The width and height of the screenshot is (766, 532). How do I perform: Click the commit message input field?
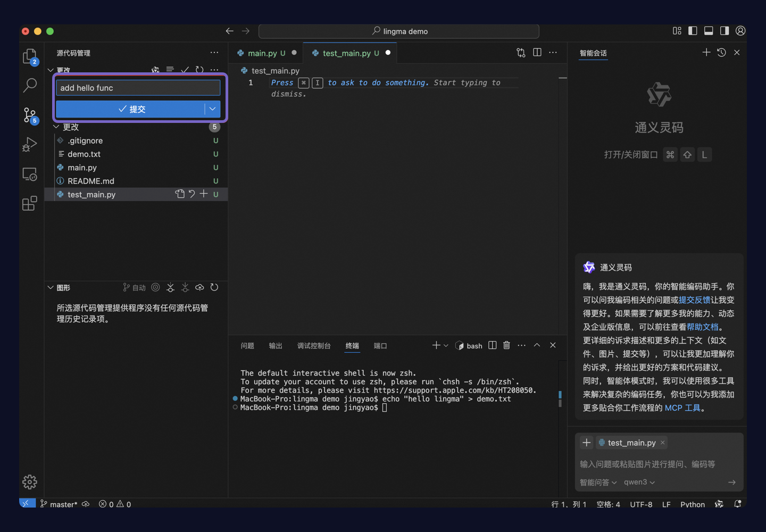coord(138,88)
